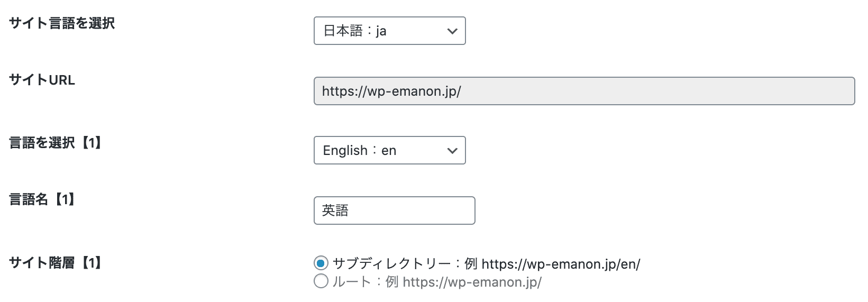The width and height of the screenshot is (868, 302).
Task: Select the サブディレクトリー radio button
Action: click(x=321, y=263)
